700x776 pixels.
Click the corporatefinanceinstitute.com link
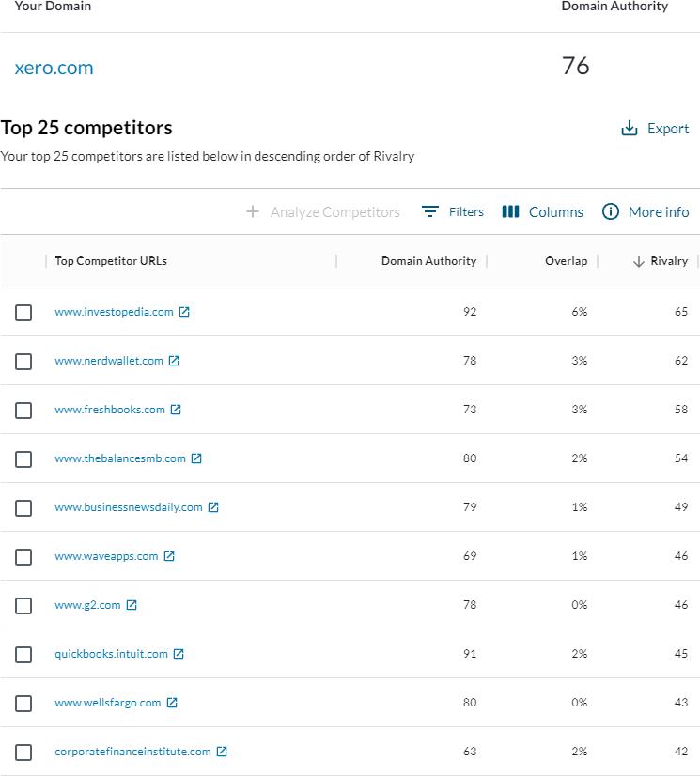click(132, 752)
